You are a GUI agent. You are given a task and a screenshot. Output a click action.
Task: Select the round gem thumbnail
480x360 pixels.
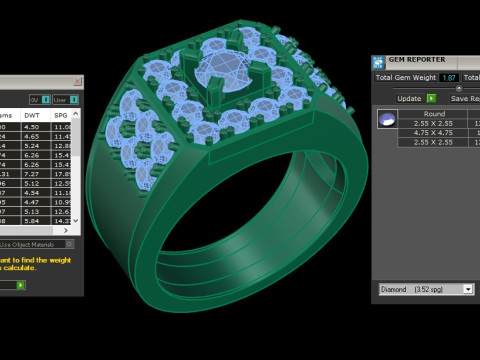387,119
